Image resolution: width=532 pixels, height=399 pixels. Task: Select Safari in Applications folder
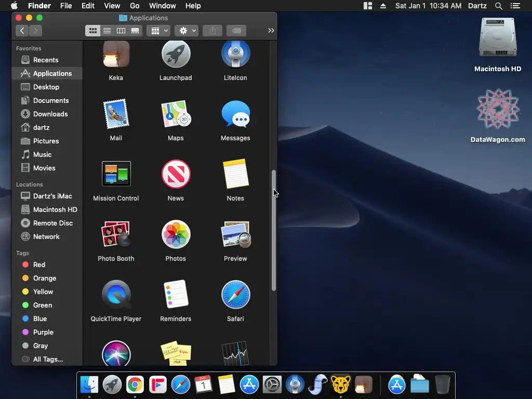click(x=235, y=294)
